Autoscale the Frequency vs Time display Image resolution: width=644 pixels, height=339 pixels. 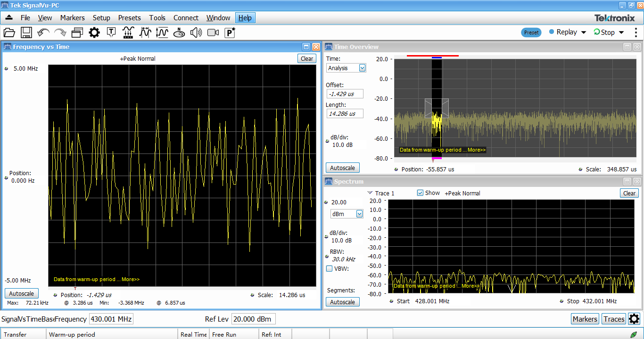(21, 293)
